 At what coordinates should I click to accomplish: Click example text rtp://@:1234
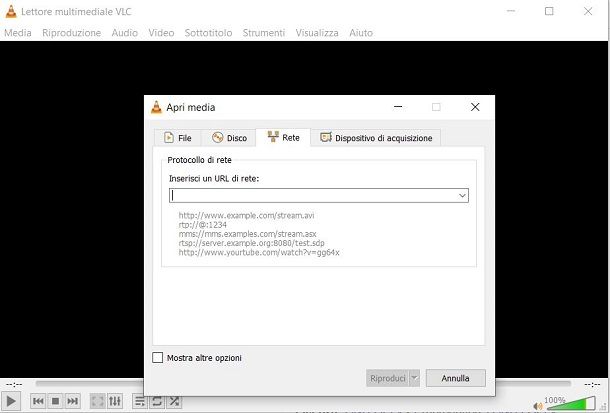(202, 225)
